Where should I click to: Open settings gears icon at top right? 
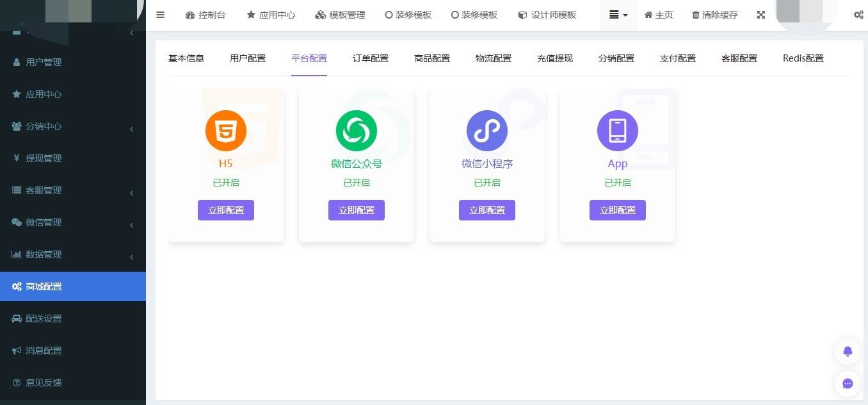(858, 15)
